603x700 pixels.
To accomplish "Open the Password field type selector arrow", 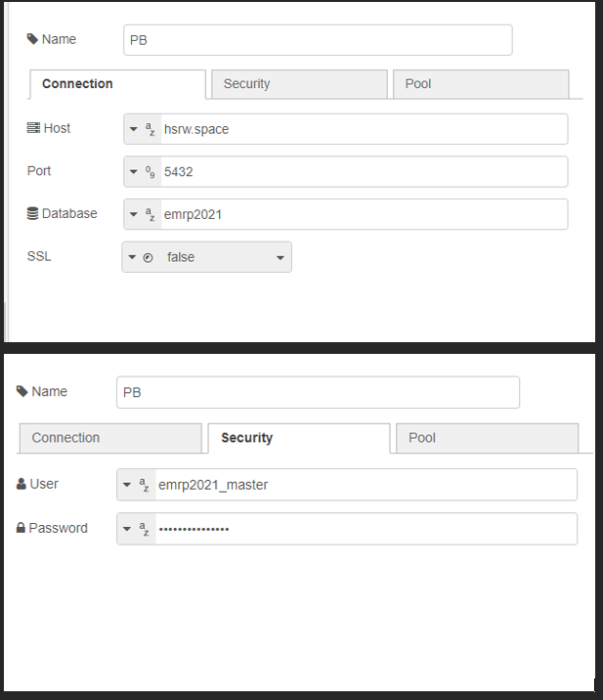I will tap(126, 529).
